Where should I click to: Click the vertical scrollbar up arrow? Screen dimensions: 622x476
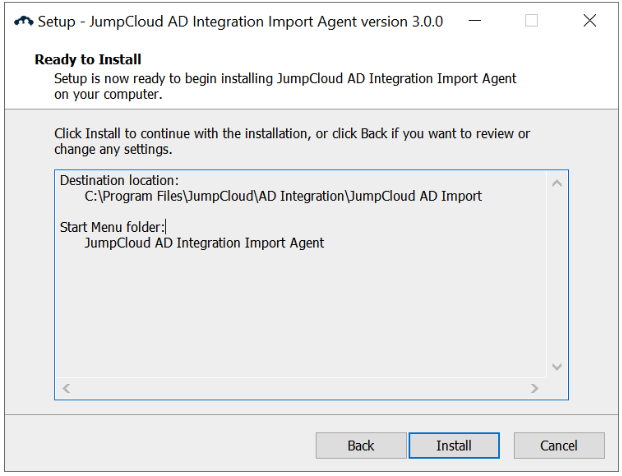(x=557, y=183)
